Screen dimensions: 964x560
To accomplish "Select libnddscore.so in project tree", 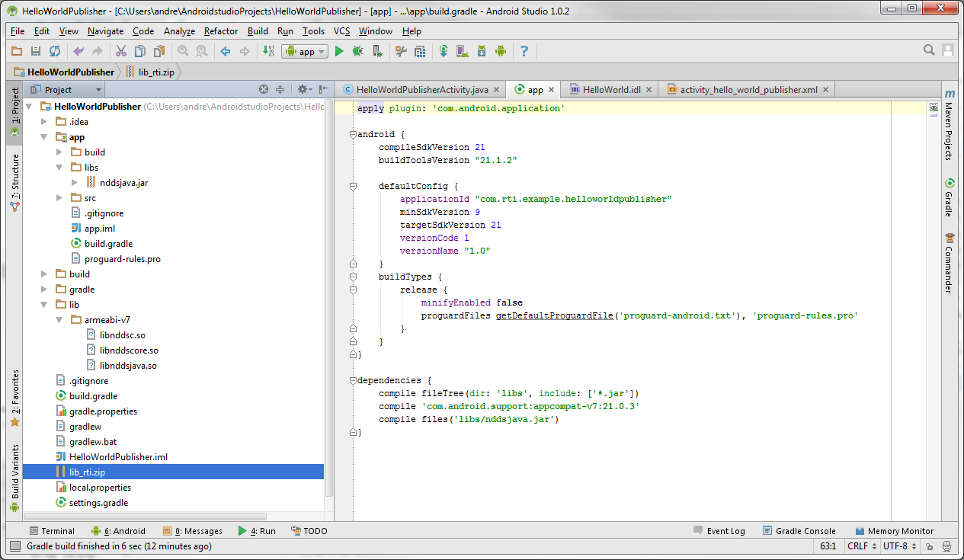I will point(129,350).
